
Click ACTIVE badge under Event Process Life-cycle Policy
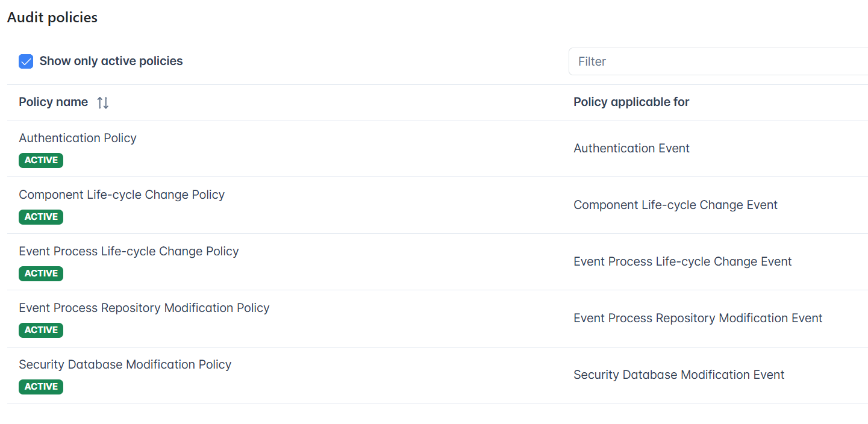point(41,273)
